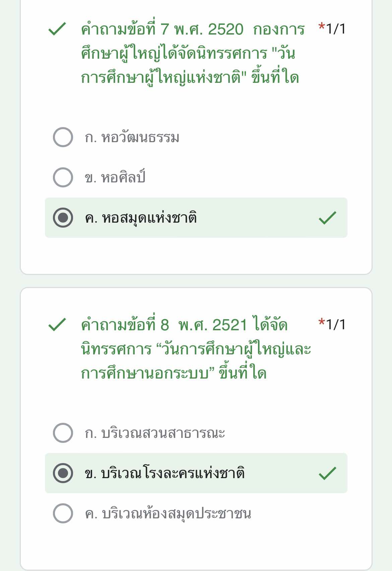Select radio option ข. หอศิลป์
Image resolution: width=392 pixels, height=571 pixels.
pyautogui.click(x=63, y=177)
